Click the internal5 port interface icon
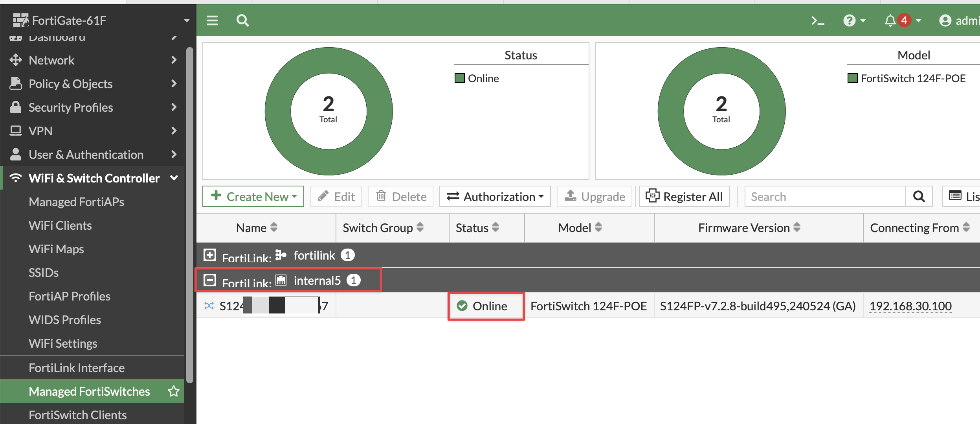The height and width of the screenshot is (424, 980). coord(281,280)
